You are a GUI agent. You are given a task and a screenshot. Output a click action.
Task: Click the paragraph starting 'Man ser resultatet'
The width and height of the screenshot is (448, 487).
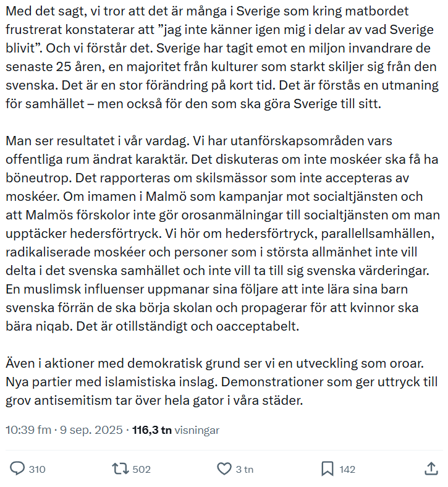[222, 233]
